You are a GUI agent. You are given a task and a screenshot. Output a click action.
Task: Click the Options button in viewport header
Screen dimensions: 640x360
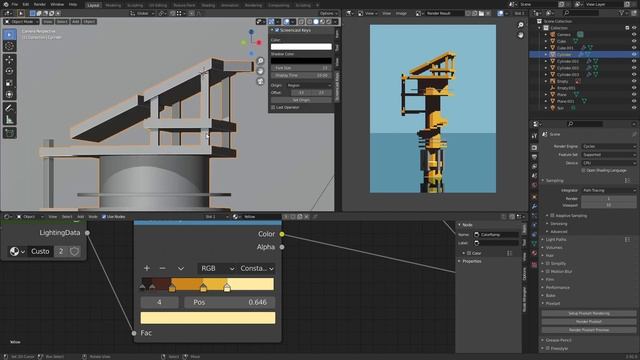(x=329, y=13)
